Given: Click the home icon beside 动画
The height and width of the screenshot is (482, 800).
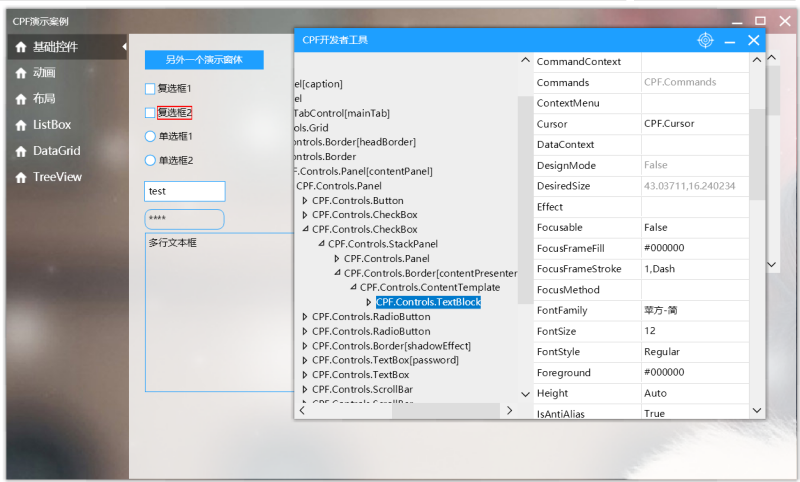Looking at the screenshot, I should click(21, 73).
